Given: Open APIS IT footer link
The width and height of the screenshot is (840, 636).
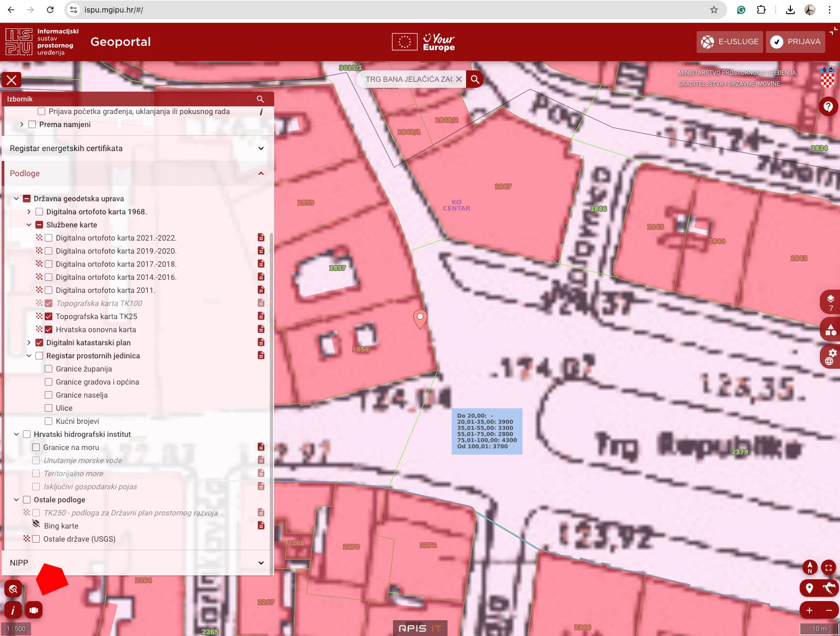Looking at the screenshot, I should point(420,628).
